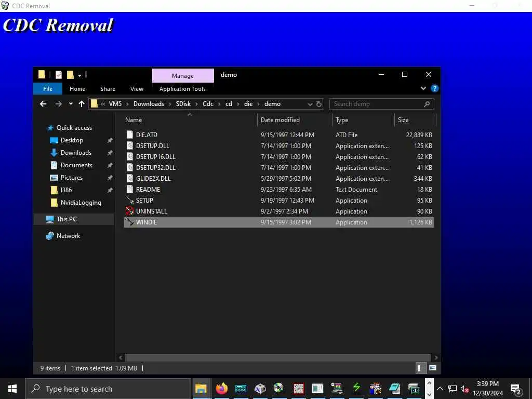Switch to the Home ribbon tab
This screenshot has height=399, width=532.
[77, 89]
